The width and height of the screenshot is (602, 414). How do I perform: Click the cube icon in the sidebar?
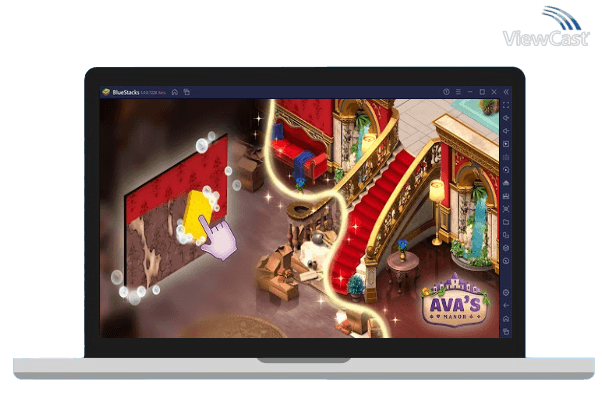[x=506, y=248]
